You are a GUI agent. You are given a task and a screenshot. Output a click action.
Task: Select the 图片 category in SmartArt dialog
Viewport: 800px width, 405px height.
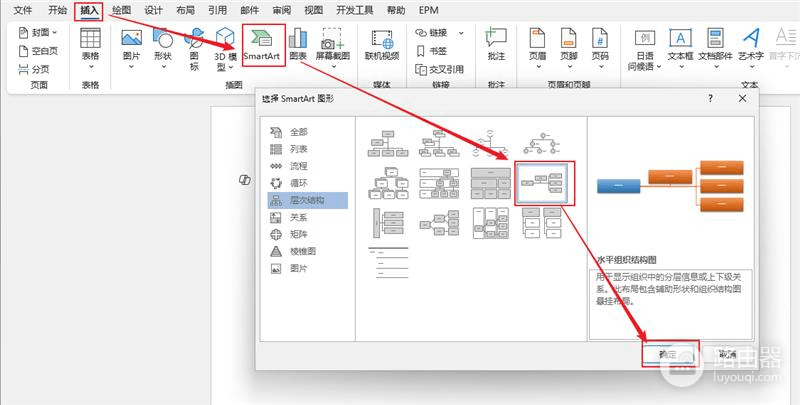pyautogui.click(x=308, y=268)
